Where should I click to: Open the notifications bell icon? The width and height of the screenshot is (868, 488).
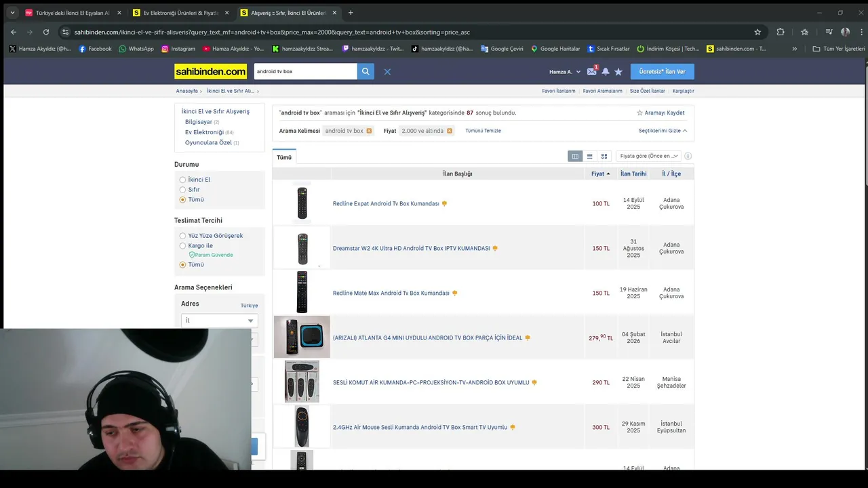click(606, 72)
